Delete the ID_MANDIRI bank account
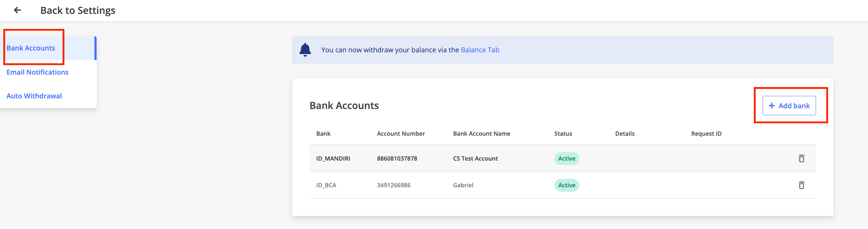This screenshot has width=868, height=229. pos(801,158)
